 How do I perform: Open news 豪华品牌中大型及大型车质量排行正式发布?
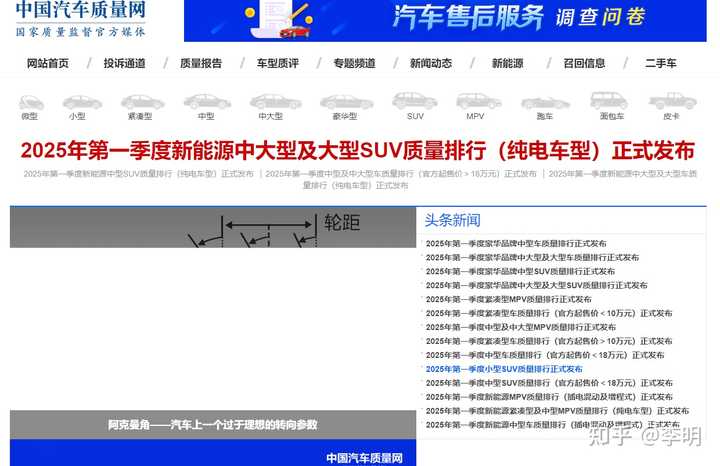pos(532,258)
